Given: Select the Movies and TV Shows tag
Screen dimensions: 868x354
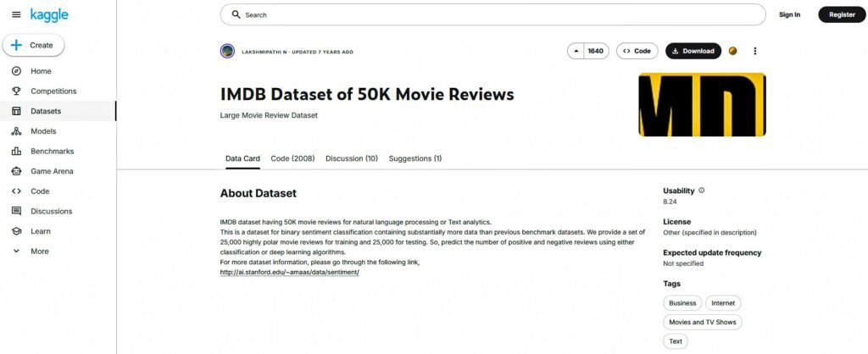Looking at the screenshot, I should (702, 322).
